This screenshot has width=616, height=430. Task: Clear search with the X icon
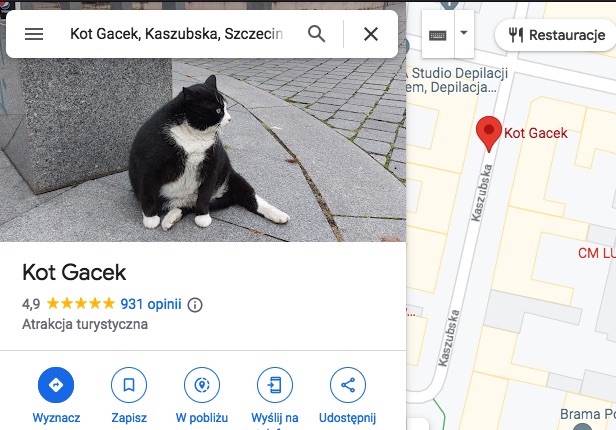(371, 34)
